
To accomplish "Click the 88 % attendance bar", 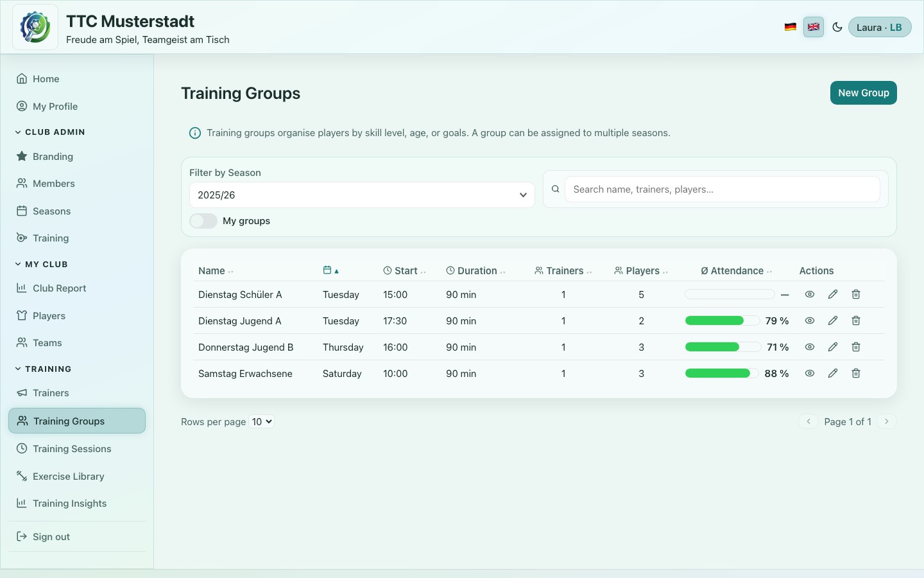I will click(x=723, y=373).
